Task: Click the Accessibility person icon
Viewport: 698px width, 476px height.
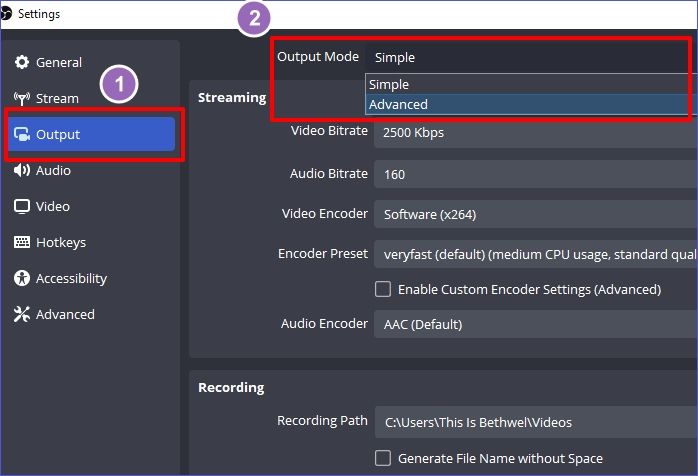Action: pyautogui.click(x=21, y=278)
